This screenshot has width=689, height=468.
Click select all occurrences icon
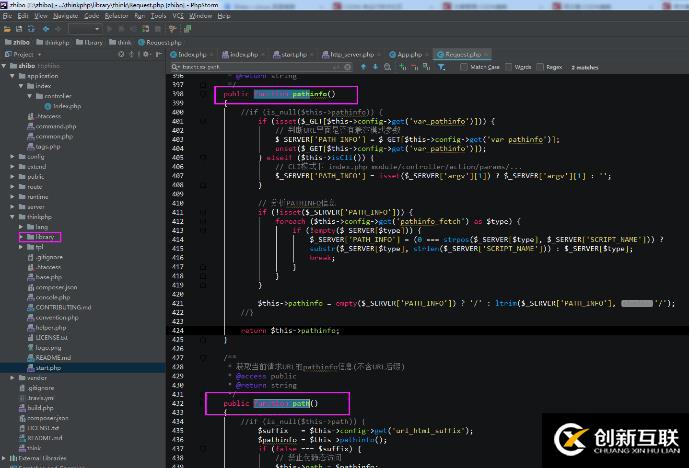(426, 67)
